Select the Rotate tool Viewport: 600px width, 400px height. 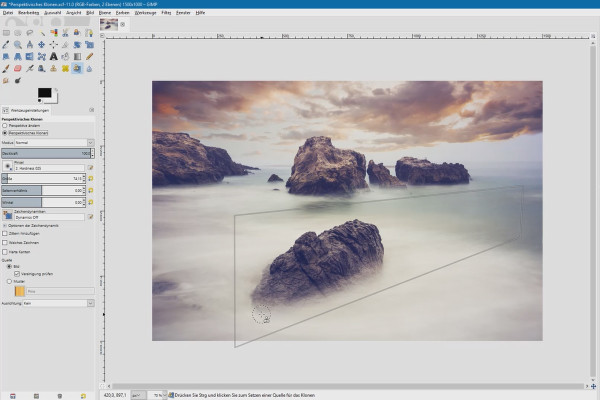click(77, 45)
